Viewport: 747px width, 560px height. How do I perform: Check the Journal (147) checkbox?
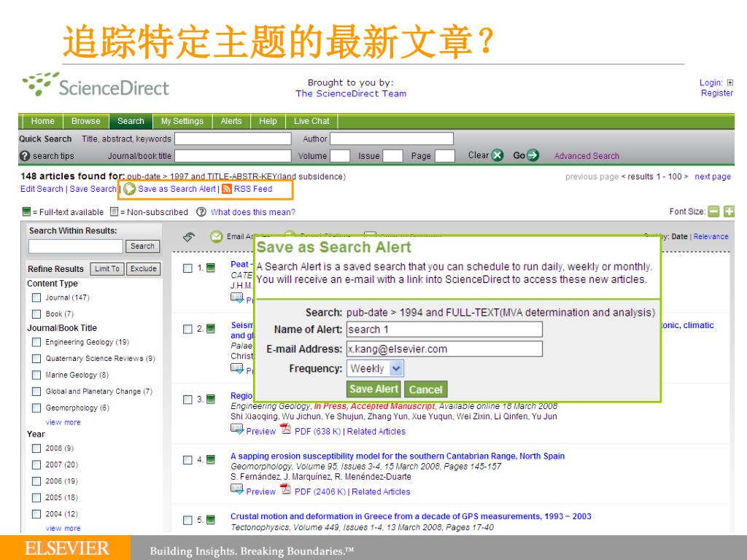pyautogui.click(x=36, y=297)
